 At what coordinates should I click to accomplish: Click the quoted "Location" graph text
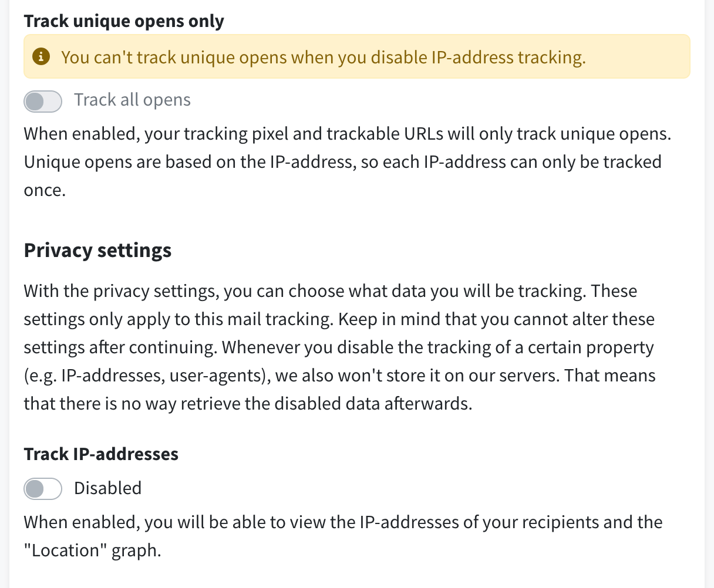pos(92,550)
